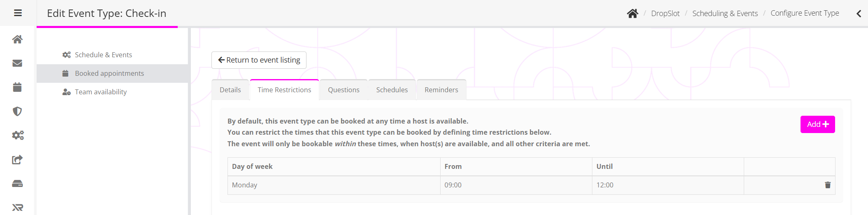This screenshot has height=215, width=868.
Task: Click the share icon in sidebar
Action: coord(17,160)
